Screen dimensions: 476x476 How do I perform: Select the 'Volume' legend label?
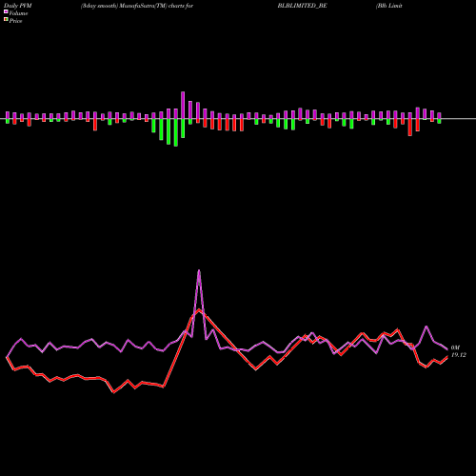18,13
